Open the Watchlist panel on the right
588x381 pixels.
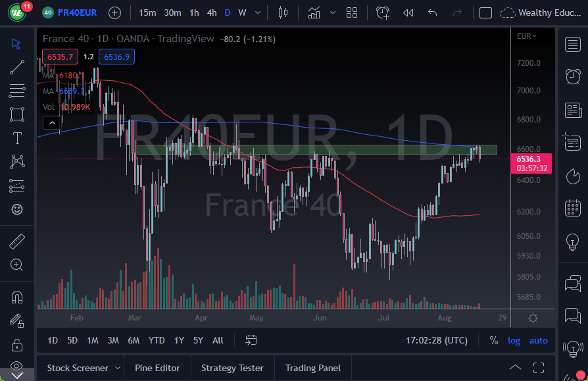coord(573,45)
